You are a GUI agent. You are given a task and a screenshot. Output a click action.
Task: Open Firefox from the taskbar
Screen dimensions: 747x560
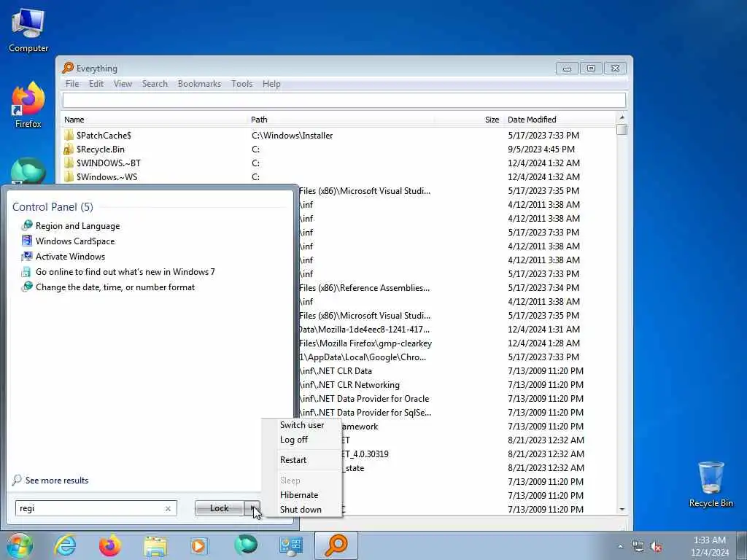(x=110, y=545)
